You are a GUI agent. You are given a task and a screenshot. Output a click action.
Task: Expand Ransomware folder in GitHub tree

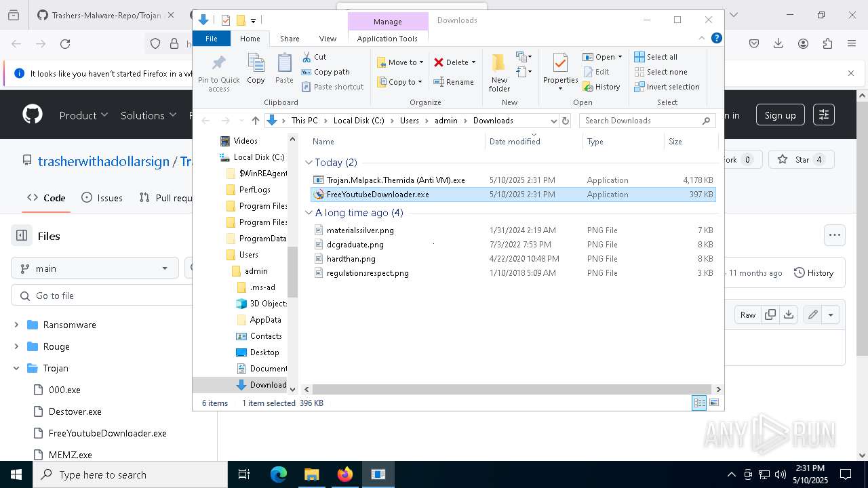[16, 325]
